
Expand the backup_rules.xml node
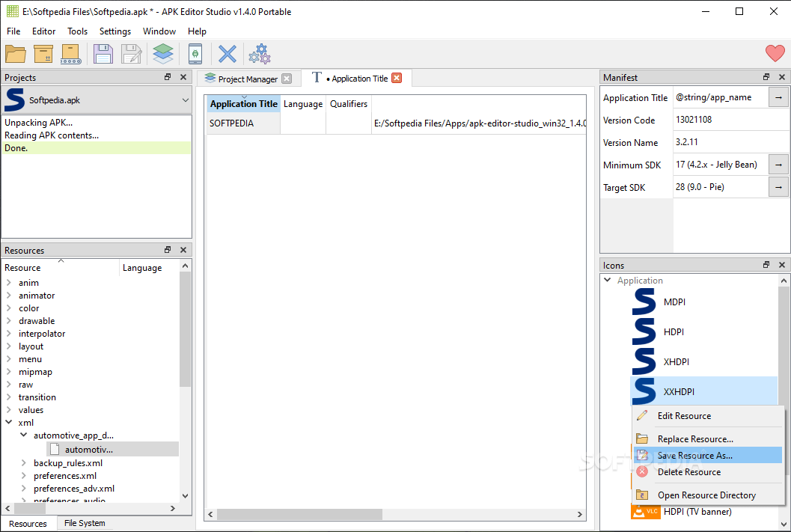tap(24, 463)
